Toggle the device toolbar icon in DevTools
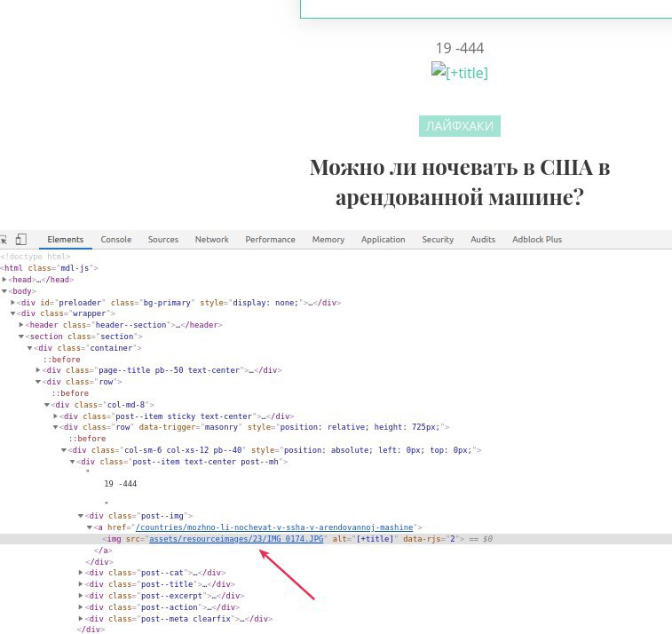This screenshot has width=672, height=634. point(21,239)
